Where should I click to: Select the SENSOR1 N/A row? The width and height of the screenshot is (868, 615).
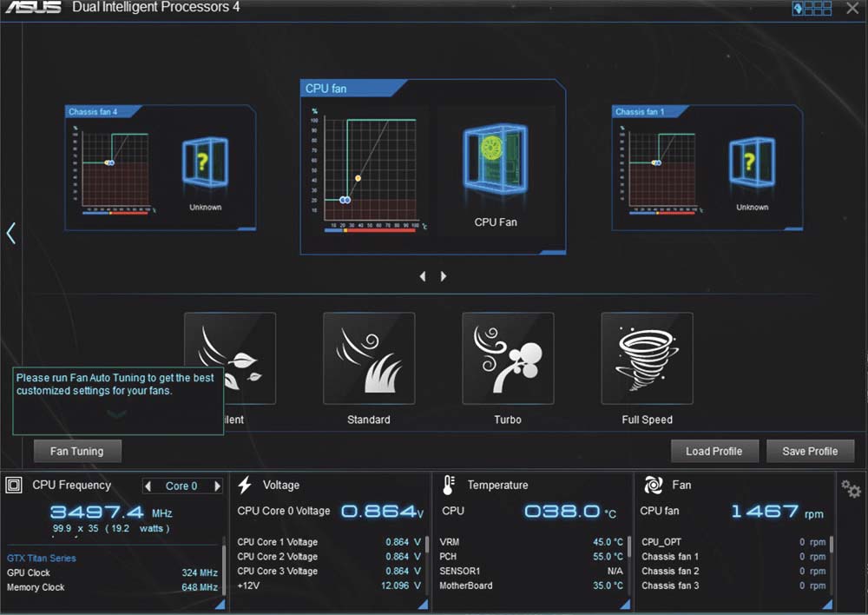point(531,571)
